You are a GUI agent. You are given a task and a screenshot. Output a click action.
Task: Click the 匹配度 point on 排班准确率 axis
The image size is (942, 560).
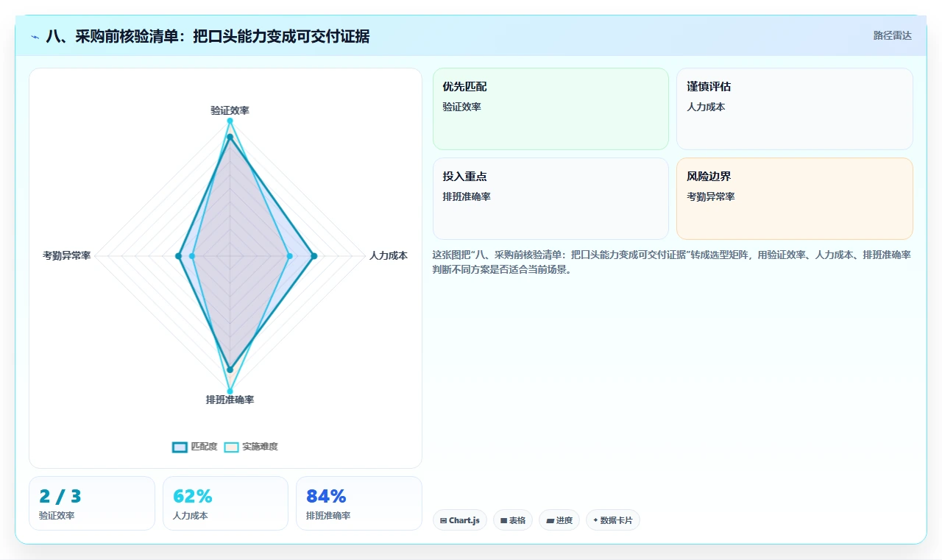coord(230,369)
